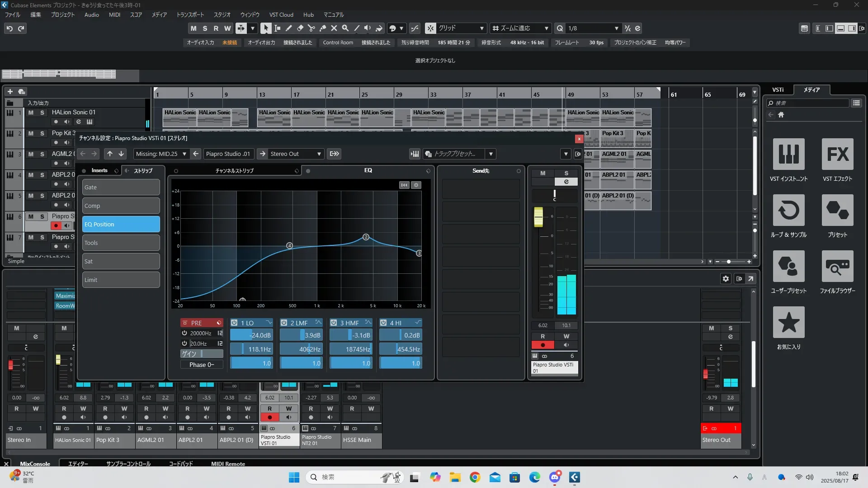The image size is (868, 488).
Task: Click the Comp strip module button
Action: point(121,206)
